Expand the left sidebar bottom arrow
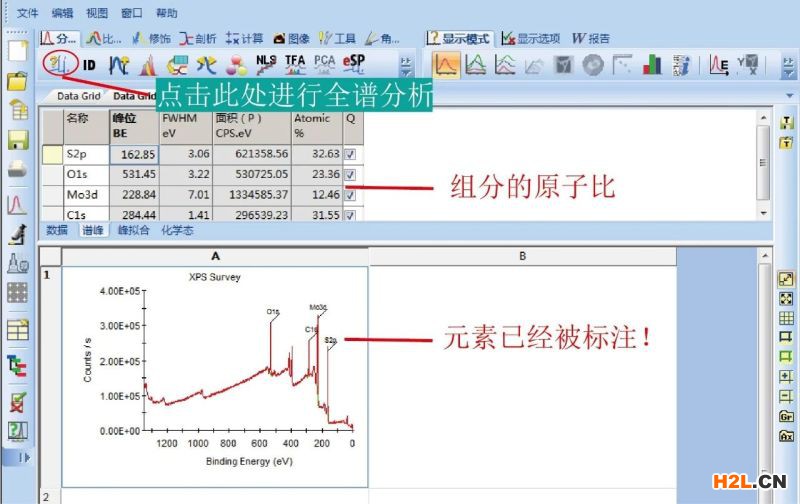The width and height of the screenshot is (800, 504). [x=23, y=457]
